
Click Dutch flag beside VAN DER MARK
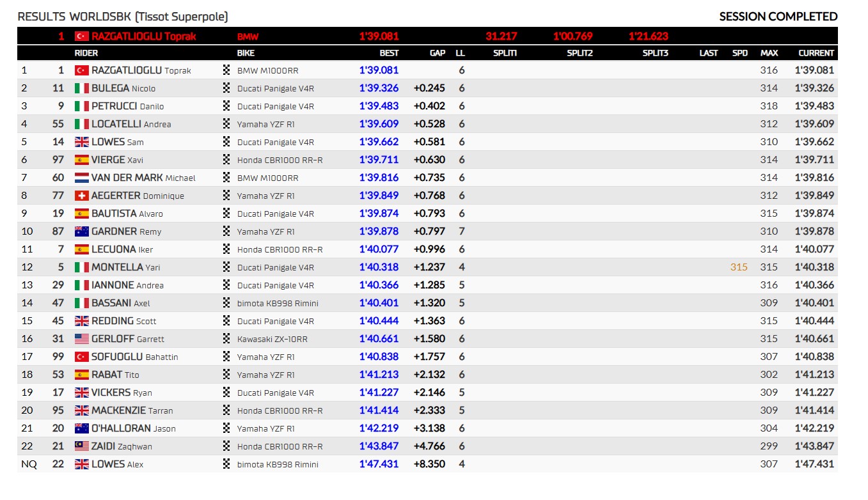pyautogui.click(x=81, y=178)
